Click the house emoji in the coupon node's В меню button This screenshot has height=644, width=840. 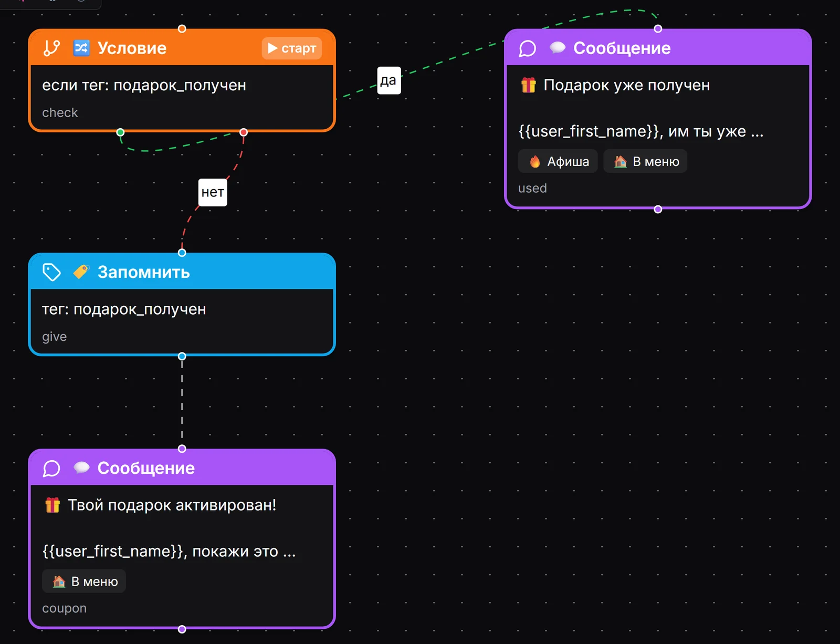(59, 581)
